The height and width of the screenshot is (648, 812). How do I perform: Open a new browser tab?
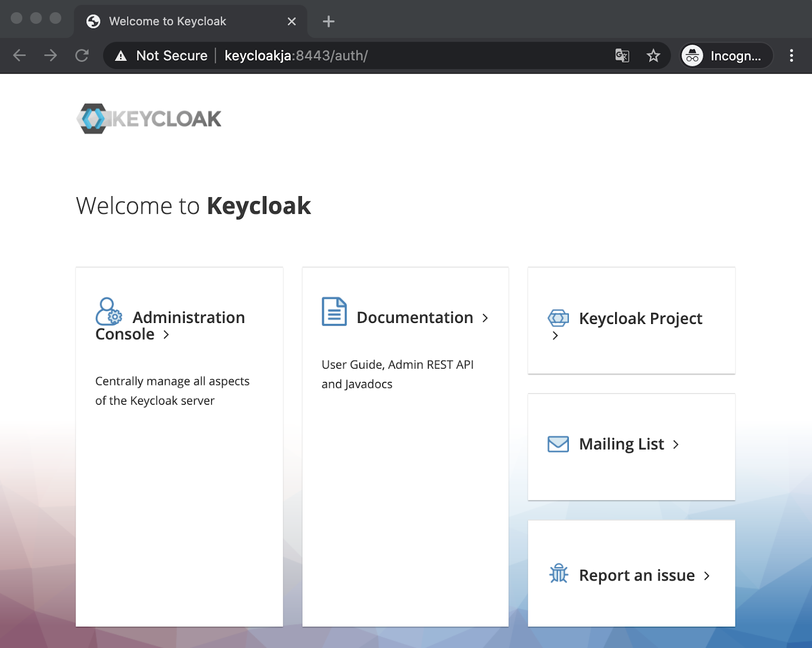click(328, 21)
